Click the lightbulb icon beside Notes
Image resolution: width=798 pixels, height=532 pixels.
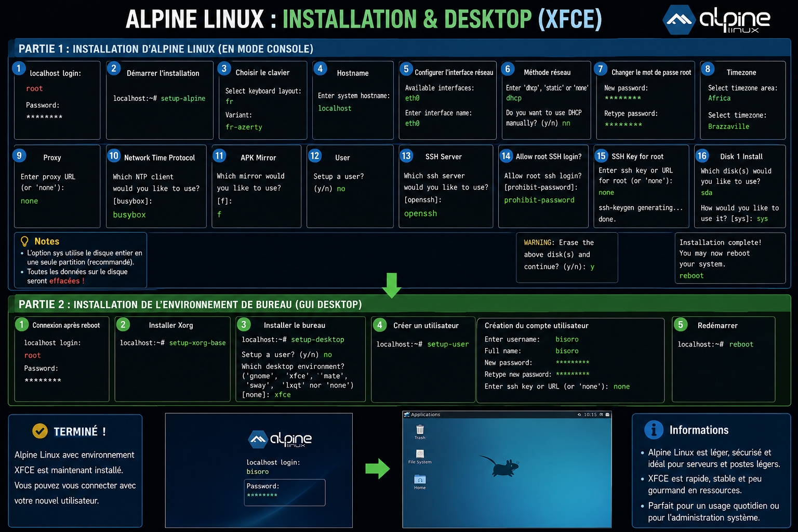click(x=24, y=241)
